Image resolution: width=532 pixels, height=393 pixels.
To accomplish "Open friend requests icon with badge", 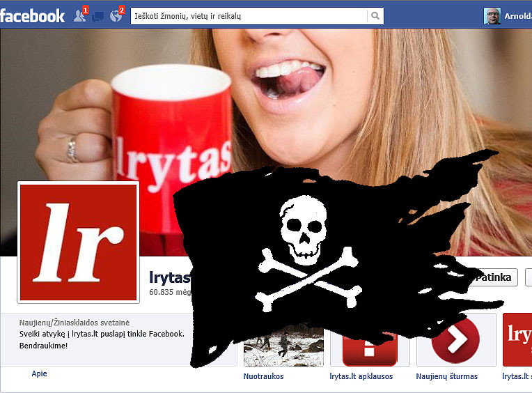I will pos(80,15).
